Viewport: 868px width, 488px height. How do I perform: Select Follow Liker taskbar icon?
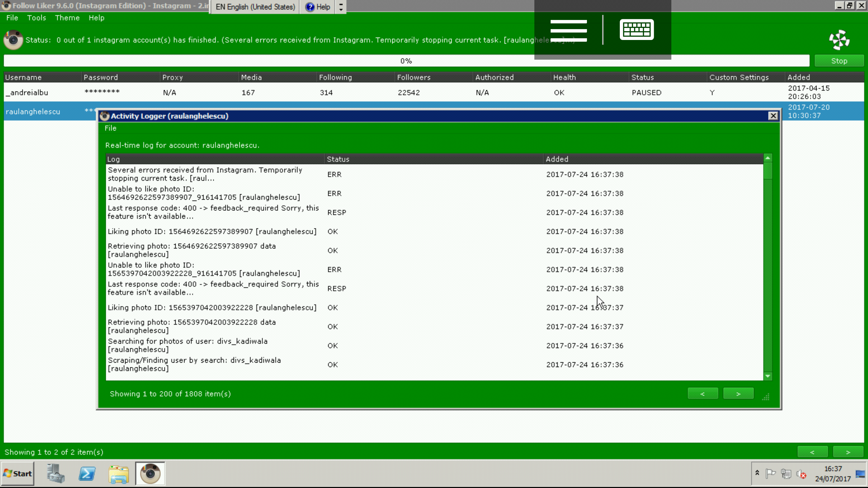tap(150, 473)
